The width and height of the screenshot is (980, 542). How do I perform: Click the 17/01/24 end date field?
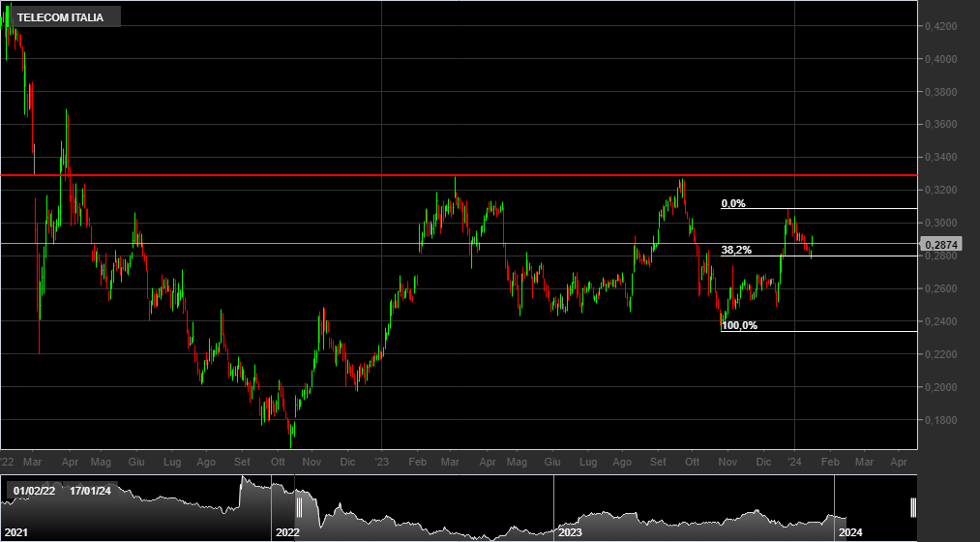coord(89,491)
